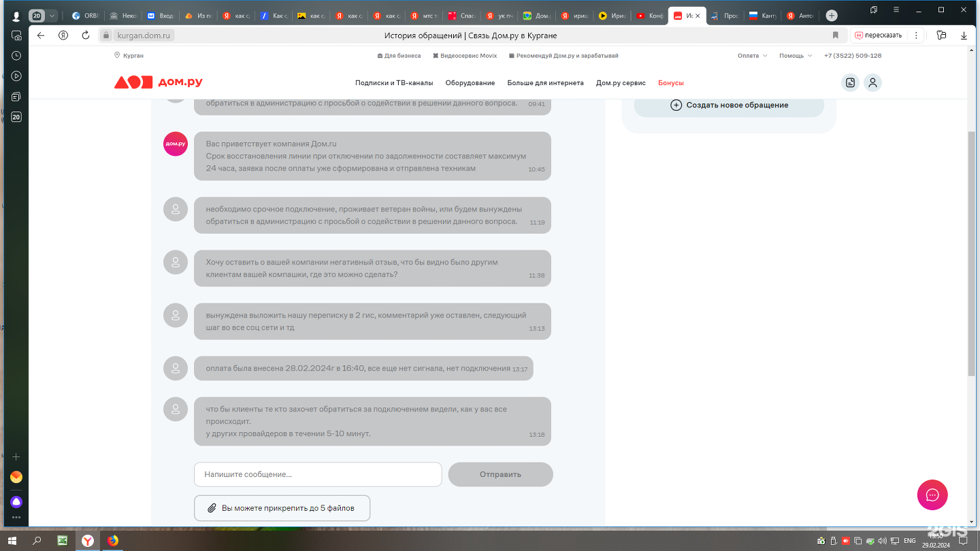Open Yandex home via the Я icon

(63, 35)
